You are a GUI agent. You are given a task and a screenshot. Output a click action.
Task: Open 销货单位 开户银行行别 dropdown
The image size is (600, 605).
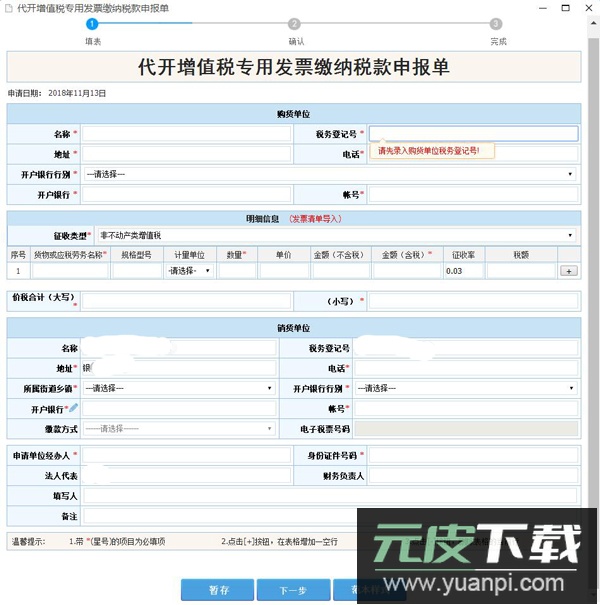point(465,388)
